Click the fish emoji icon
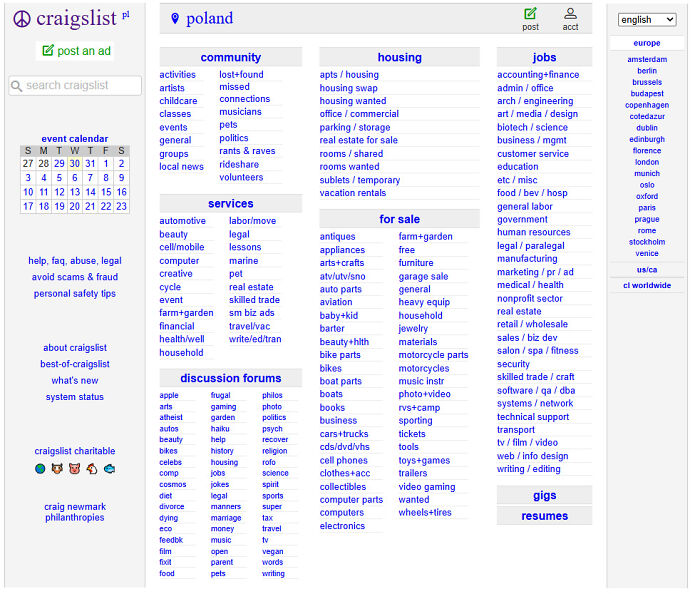This screenshot has width=700, height=594. tap(109, 468)
